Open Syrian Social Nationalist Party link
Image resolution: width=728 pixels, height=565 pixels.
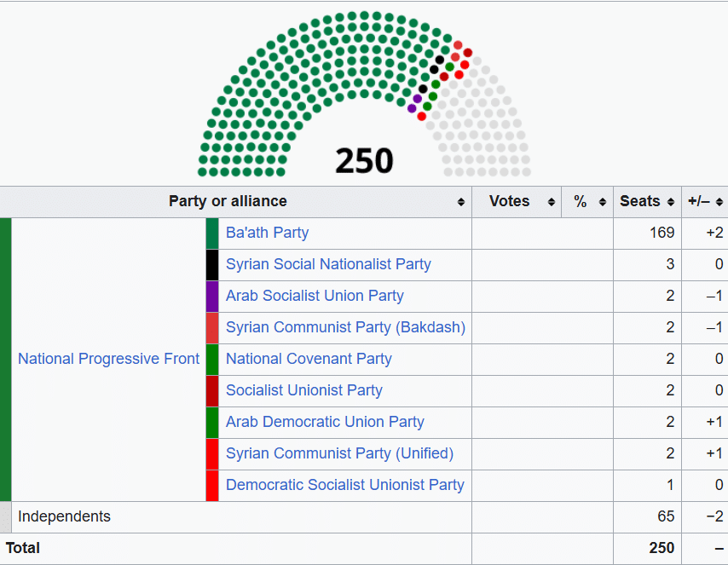(328, 264)
